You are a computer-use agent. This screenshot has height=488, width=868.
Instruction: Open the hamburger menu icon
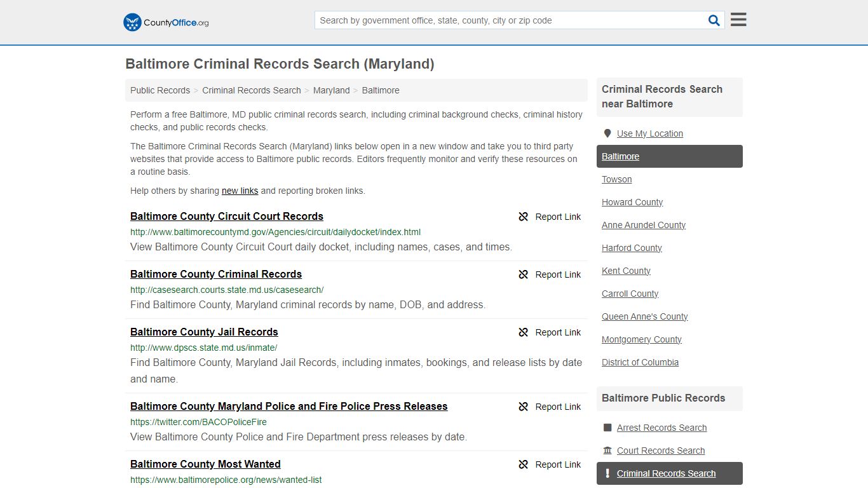(x=738, y=20)
